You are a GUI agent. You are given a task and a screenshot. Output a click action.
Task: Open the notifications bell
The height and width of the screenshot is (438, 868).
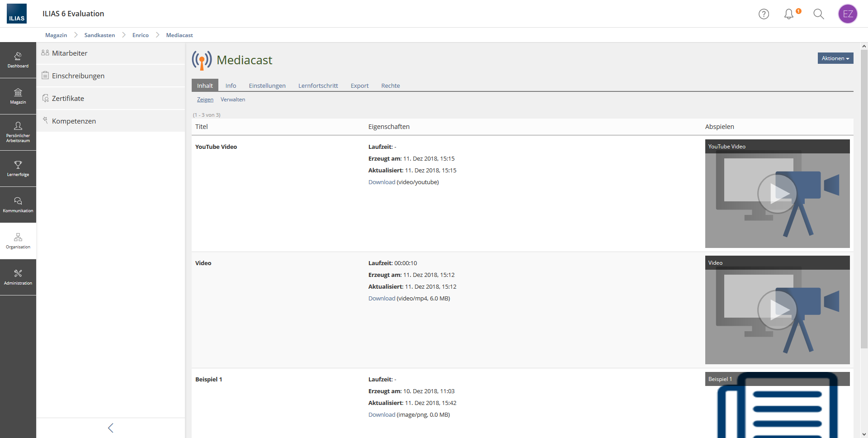[789, 14]
